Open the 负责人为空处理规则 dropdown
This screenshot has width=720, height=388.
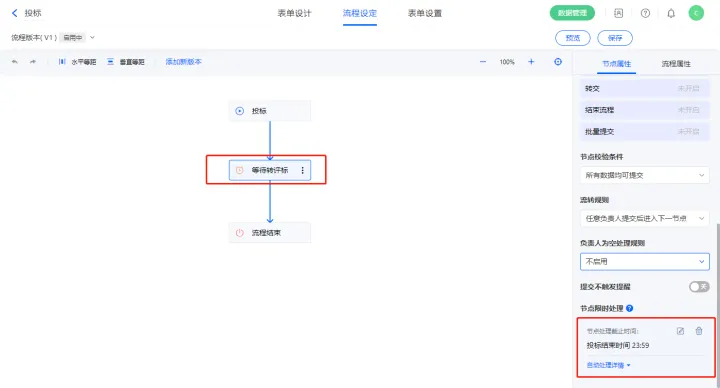(645, 262)
